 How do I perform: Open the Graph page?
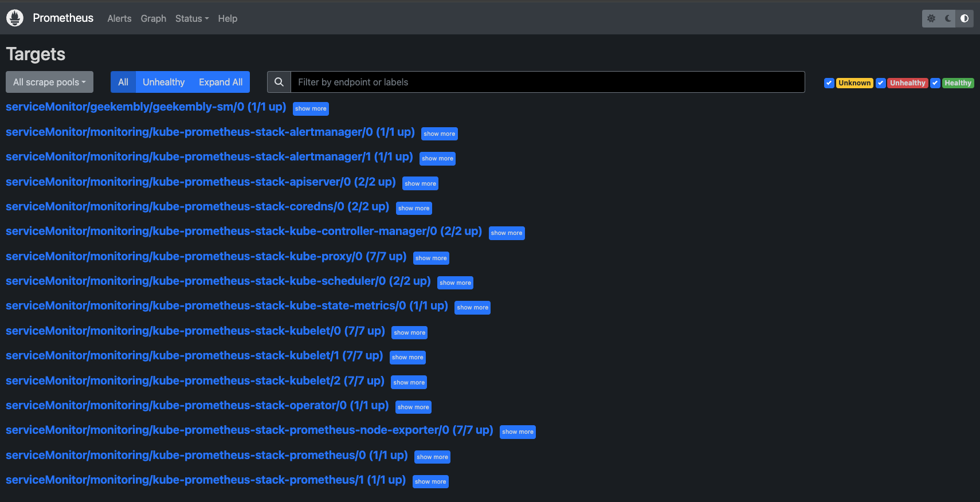pos(153,18)
